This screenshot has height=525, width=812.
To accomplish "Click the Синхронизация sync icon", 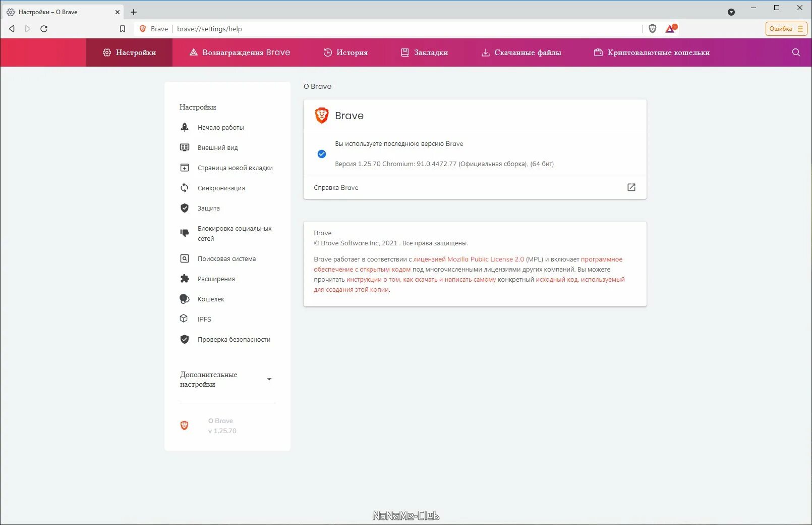I will [x=185, y=188].
